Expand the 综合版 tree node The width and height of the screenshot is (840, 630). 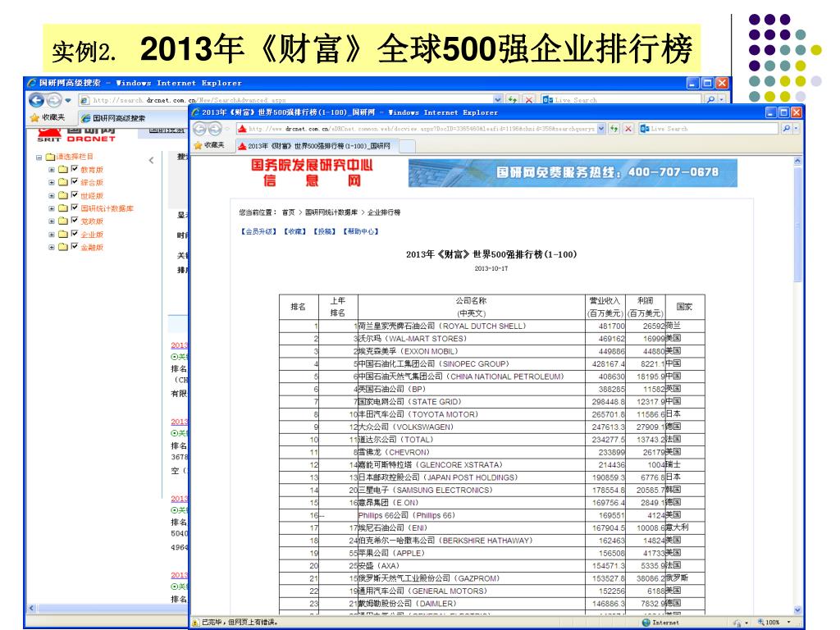(52, 183)
